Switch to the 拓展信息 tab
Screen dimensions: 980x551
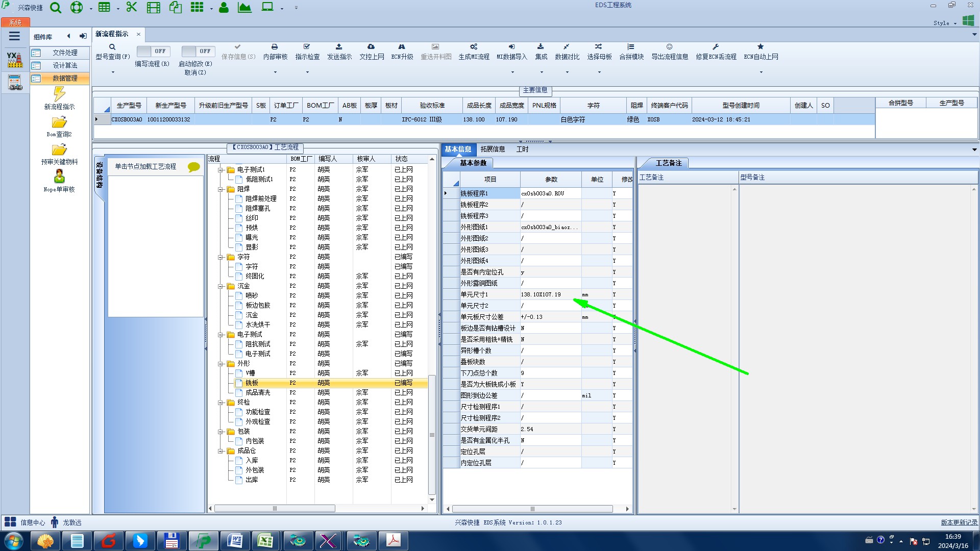[492, 149]
